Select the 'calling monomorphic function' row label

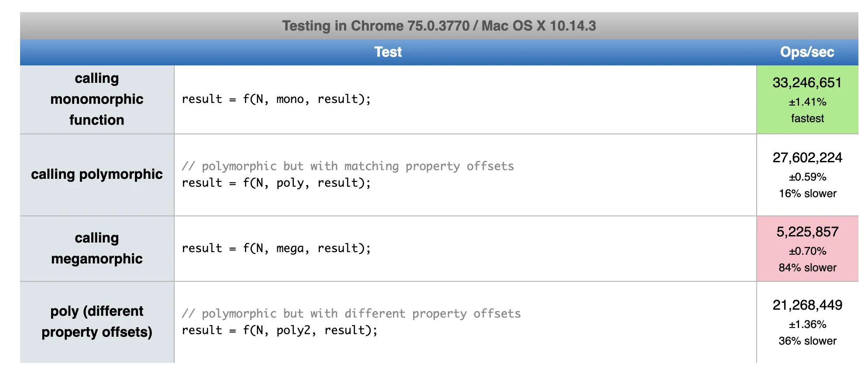click(97, 99)
